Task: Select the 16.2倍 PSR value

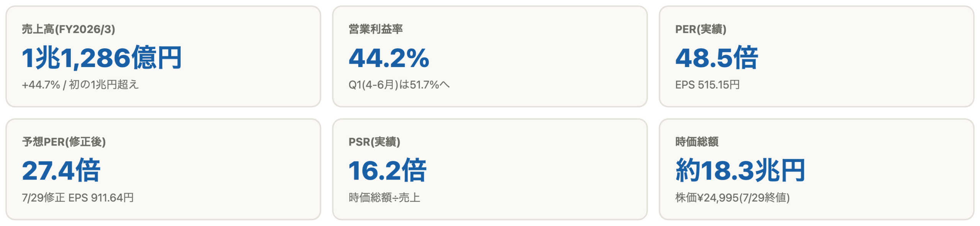Action: pos(387,170)
